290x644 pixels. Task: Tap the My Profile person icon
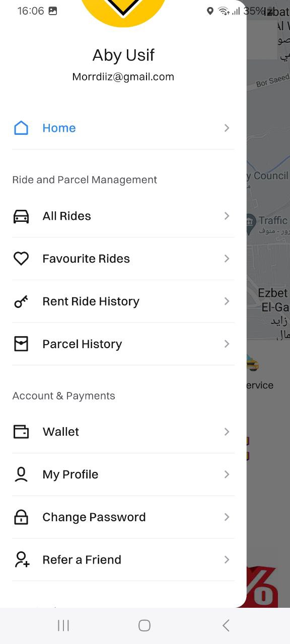21,474
